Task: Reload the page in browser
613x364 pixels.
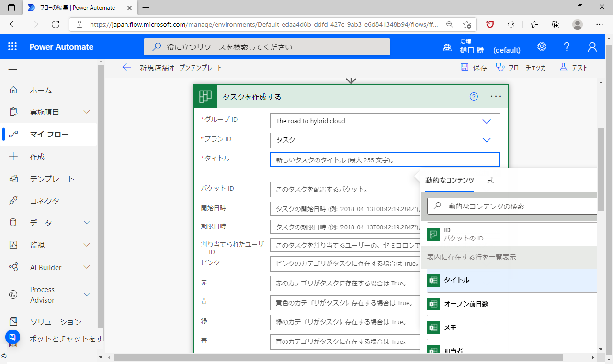Action: (56, 24)
